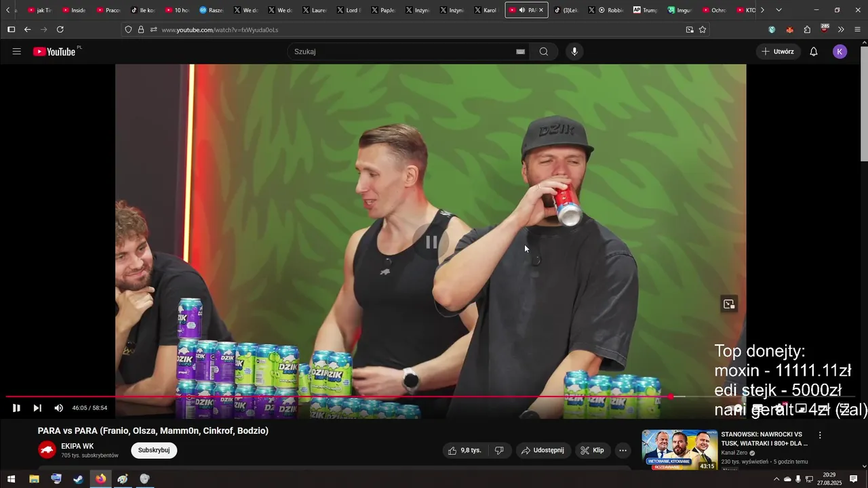Mute audio on active PAR tab
Viewport: 868px width, 488px height.
click(x=521, y=10)
